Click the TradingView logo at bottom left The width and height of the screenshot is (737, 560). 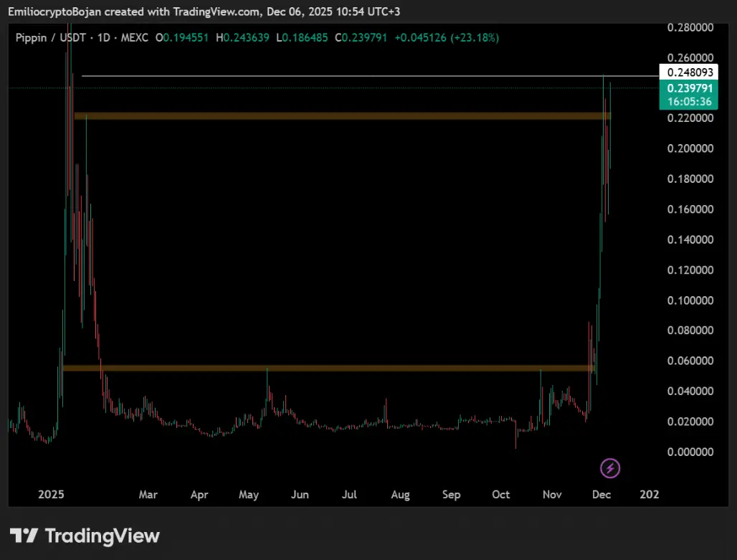[24, 535]
